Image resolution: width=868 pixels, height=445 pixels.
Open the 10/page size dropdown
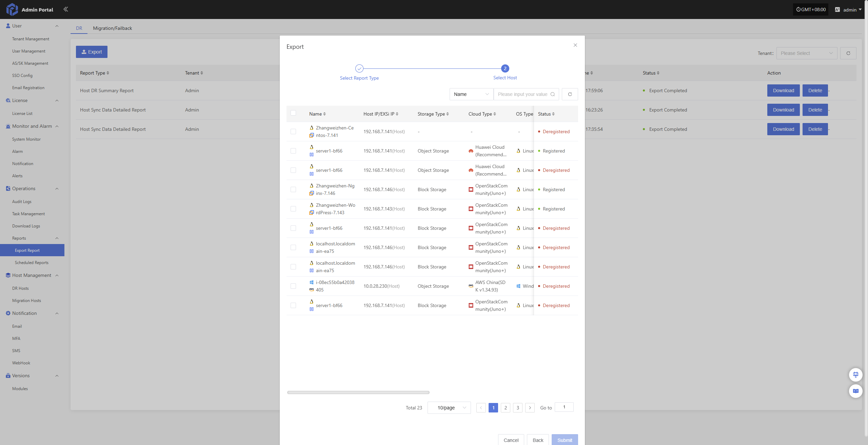tap(449, 408)
